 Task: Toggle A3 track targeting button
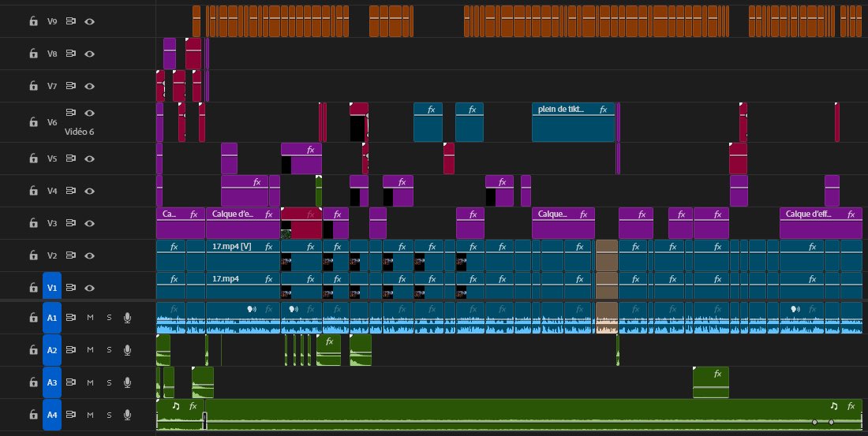click(x=52, y=382)
